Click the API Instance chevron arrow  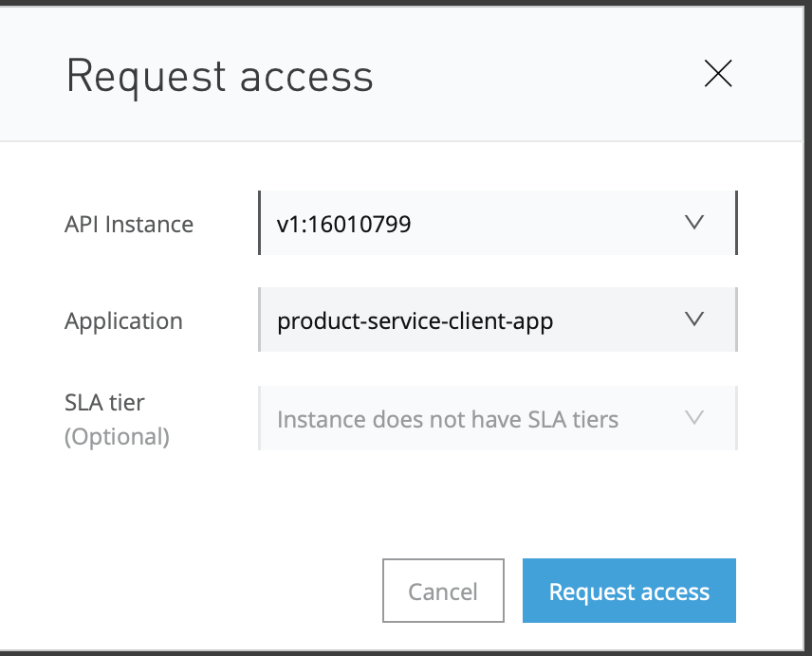[694, 223]
